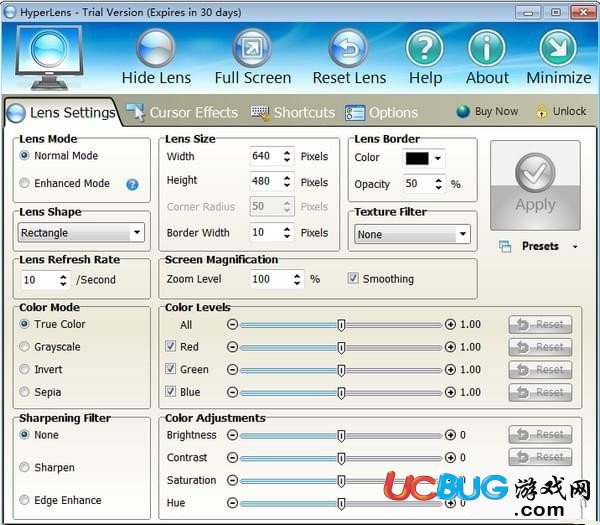Click the Lens Refresh Rate spinner arrows
This screenshot has width=600, height=525.
(63, 280)
